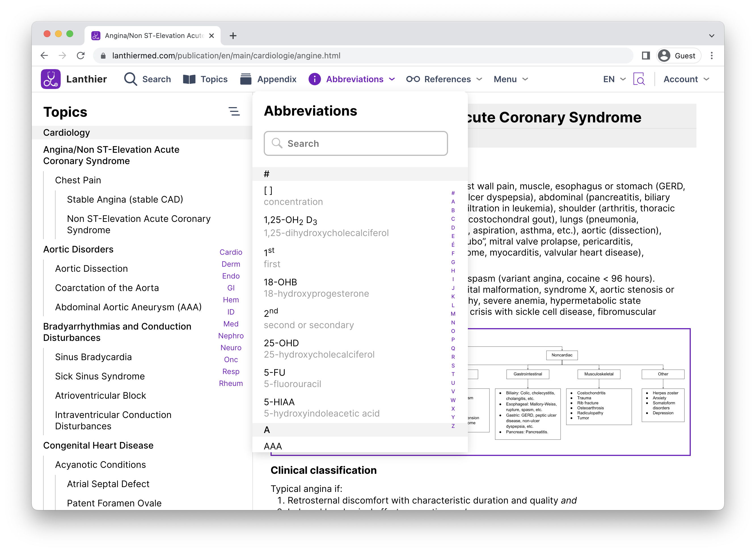
Task: Open the Topics menu item
Action: point(214,79)
